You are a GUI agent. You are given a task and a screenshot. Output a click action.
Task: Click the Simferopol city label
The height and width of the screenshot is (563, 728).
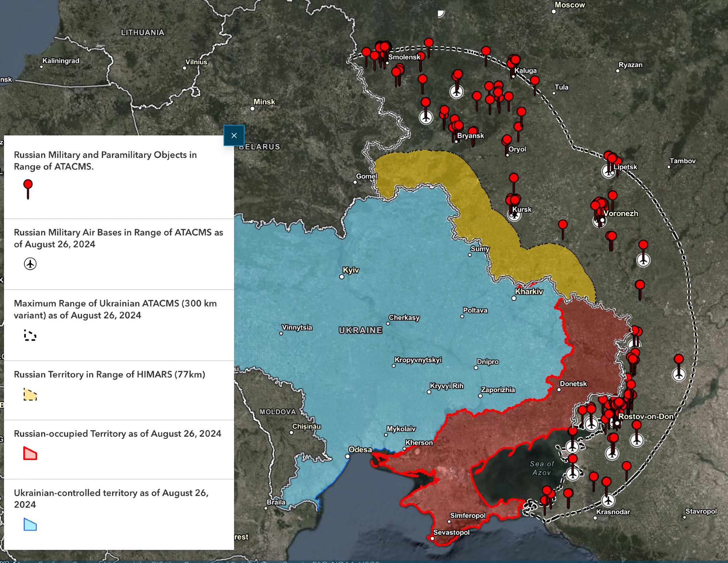click(468, 515)
